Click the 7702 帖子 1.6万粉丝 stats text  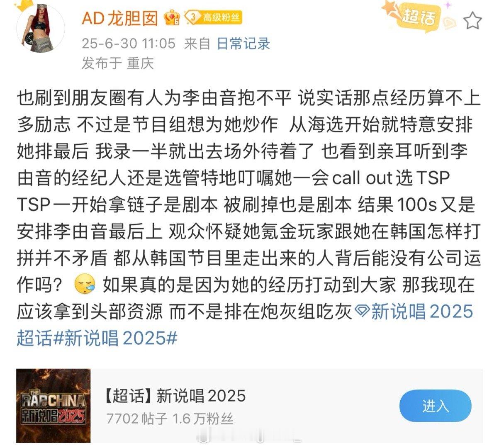170,418
